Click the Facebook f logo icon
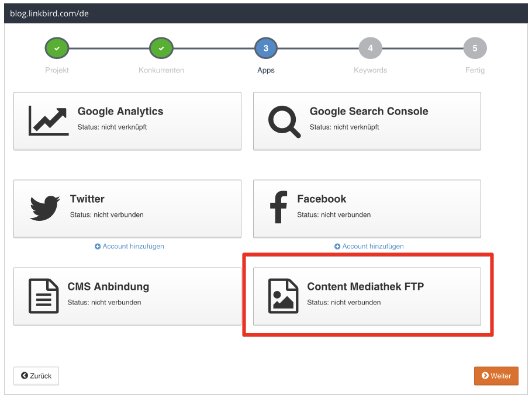This screenshot has width=532, height=395. click(x=278, y=207)
